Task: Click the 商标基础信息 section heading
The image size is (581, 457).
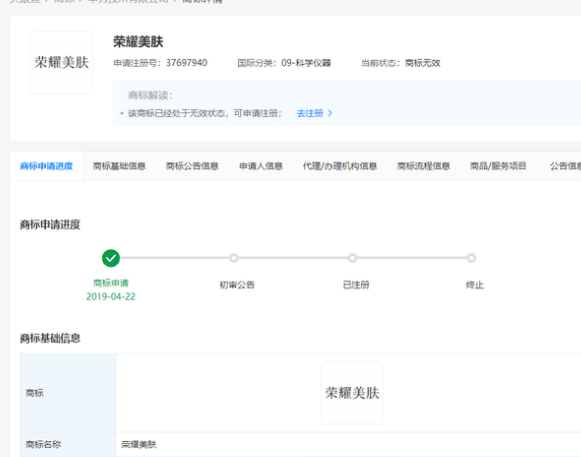Action: (50, 338)
